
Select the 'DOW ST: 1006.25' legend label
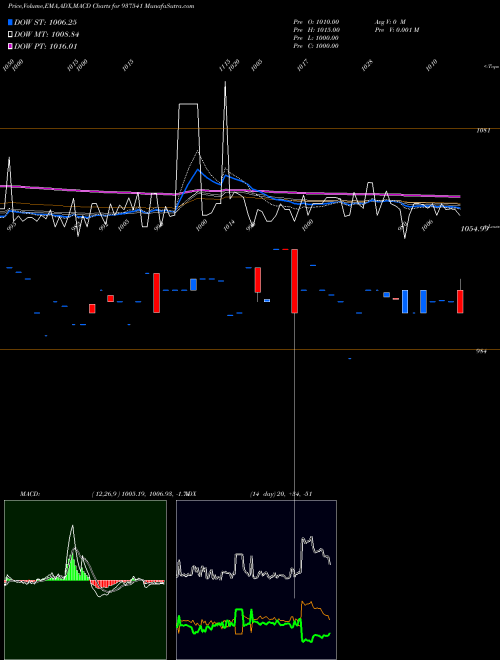[45, 22]
